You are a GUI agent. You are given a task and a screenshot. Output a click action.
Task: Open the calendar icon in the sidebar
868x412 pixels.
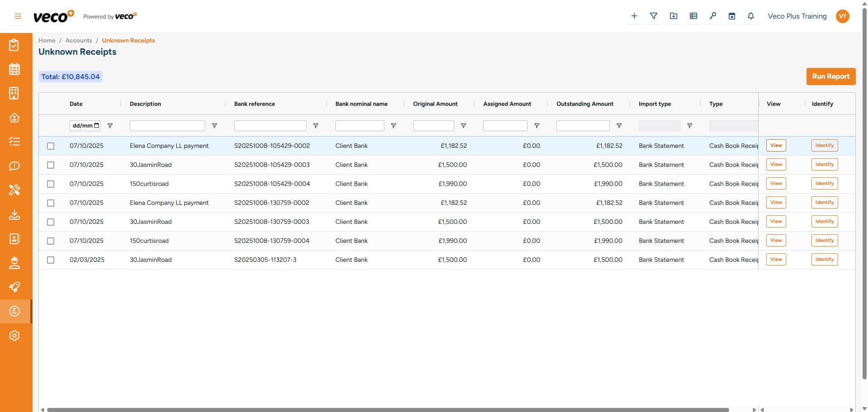click(15, 69)
